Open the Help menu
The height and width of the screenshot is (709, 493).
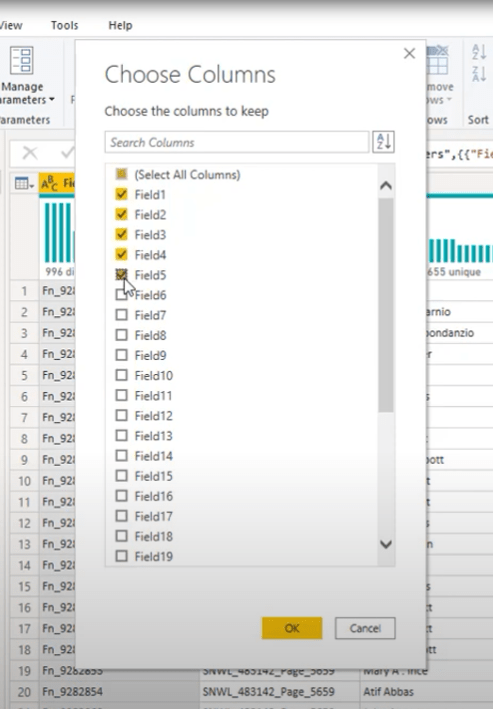120,25
